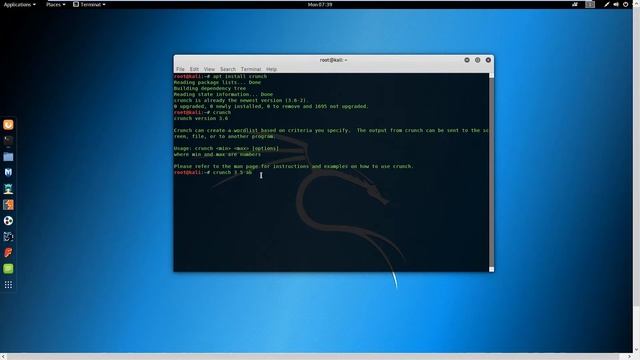Click 'Usage: crunch <min> <max> [options]' line
Viewport: 640px width, 360px height.
pyautogui.click(x=227, y=148)
